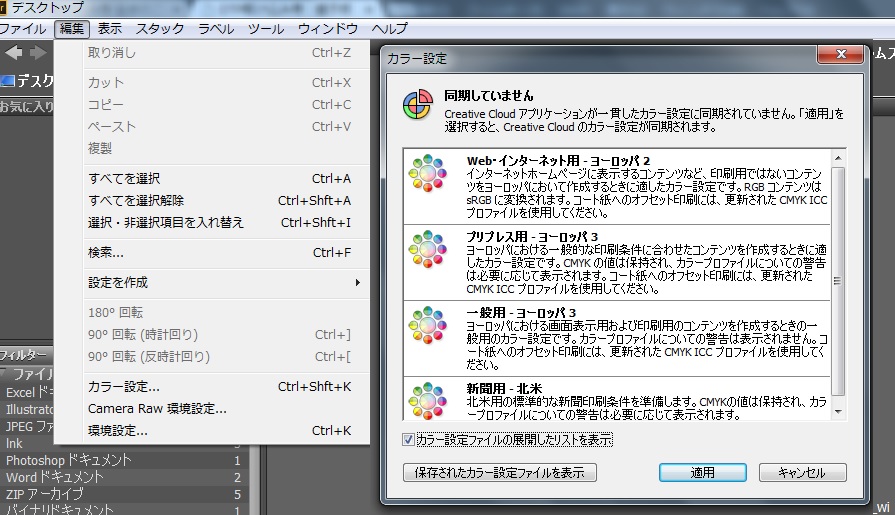Close the カラー設定 dialog
Viewport: 895px width, 515px height.
[x=840, y=54]
